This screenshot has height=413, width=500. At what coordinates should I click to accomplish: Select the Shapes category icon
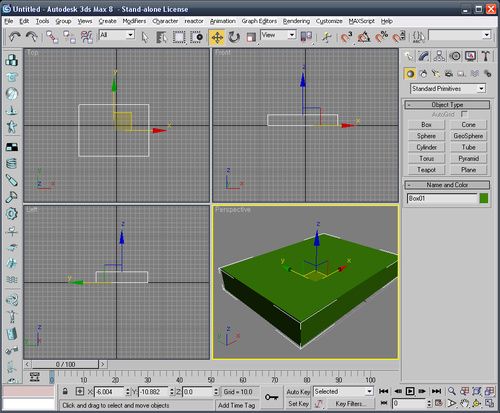point(423,74)
